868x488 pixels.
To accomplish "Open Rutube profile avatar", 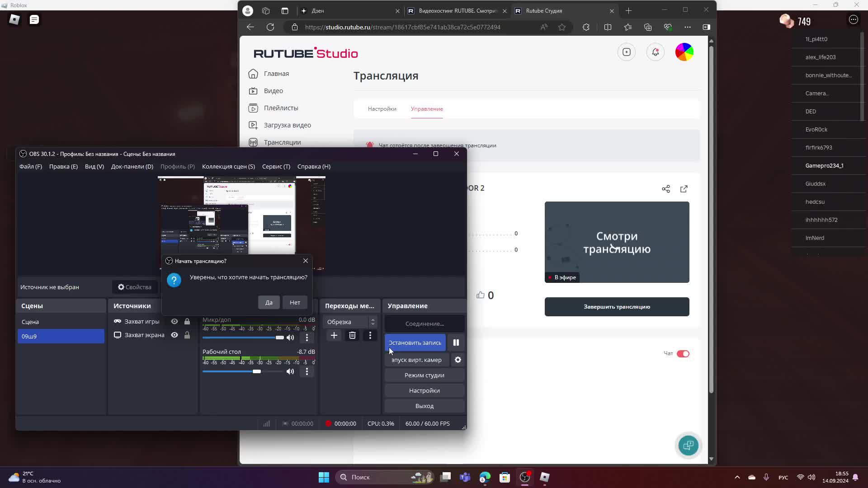I will [x=684, y=52].
